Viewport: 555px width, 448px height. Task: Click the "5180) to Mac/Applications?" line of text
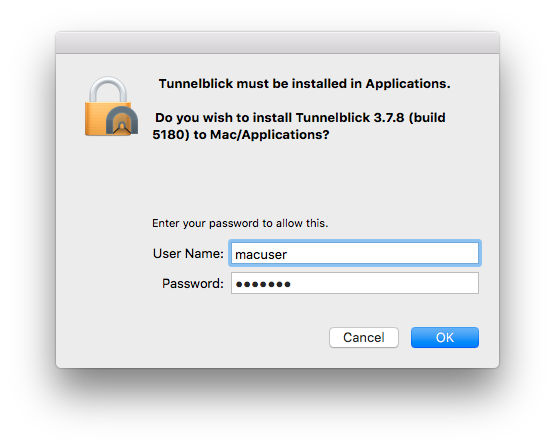241,134
